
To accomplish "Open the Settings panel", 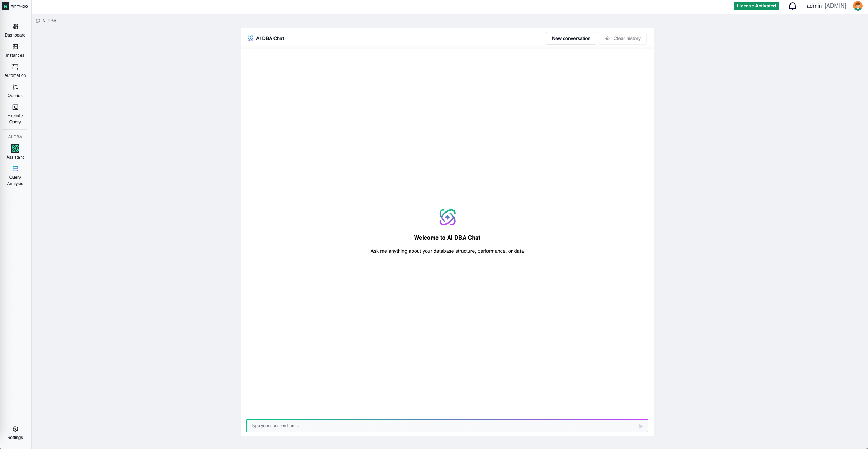I will click(x=15, y=432).
